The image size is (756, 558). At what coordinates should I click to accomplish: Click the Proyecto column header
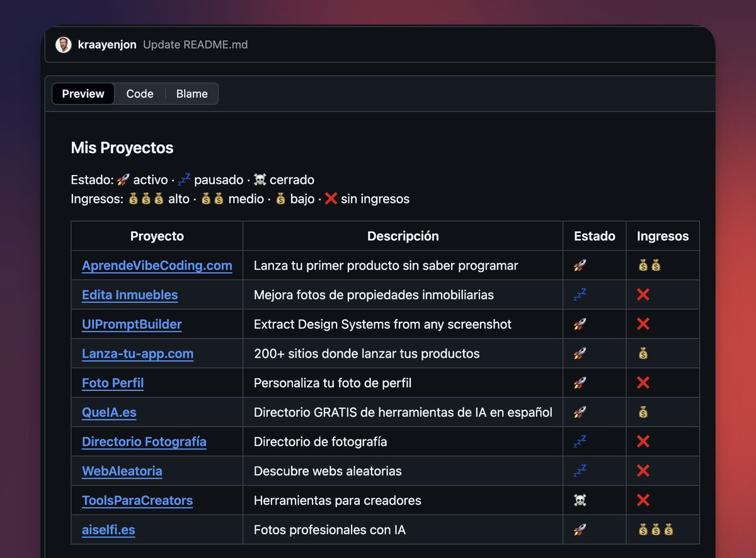pos(157,236)
